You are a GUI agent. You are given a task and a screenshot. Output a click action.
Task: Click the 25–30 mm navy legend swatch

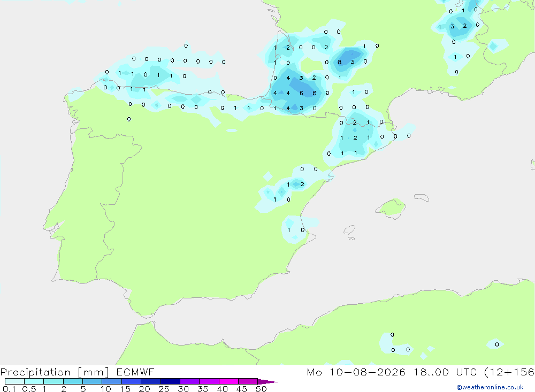tap(170, 381)
